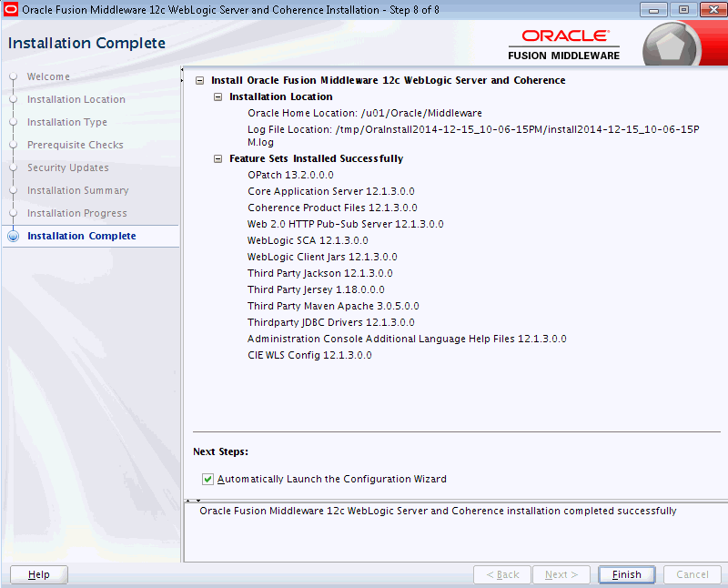This screenshot has height=588, width=728.
Task: Click the Cancel button
Action: pos(693,574)
